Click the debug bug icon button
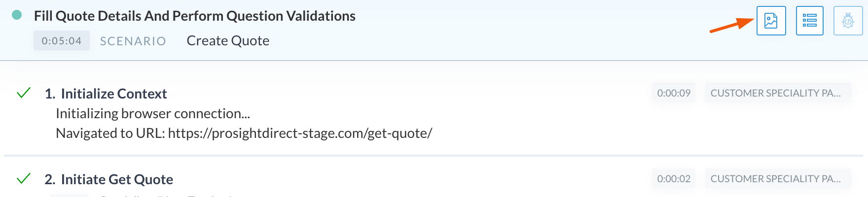The image size is (868, 197). 848,21
